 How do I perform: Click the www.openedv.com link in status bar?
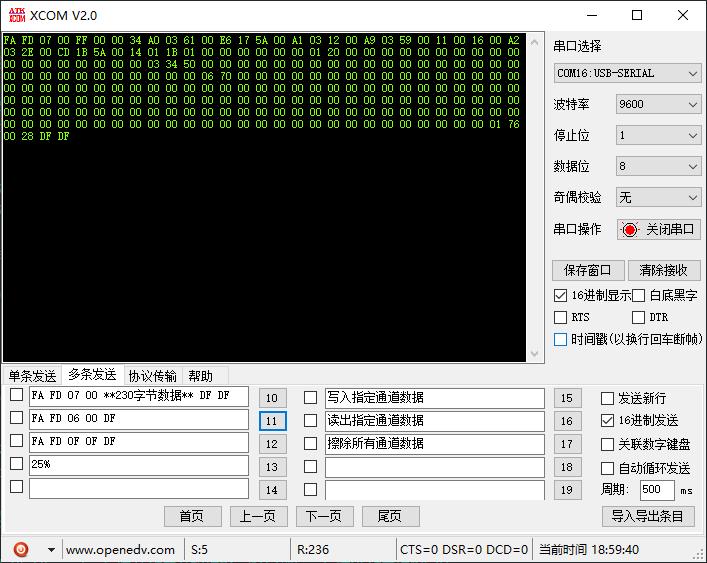[x=120, y=550]
